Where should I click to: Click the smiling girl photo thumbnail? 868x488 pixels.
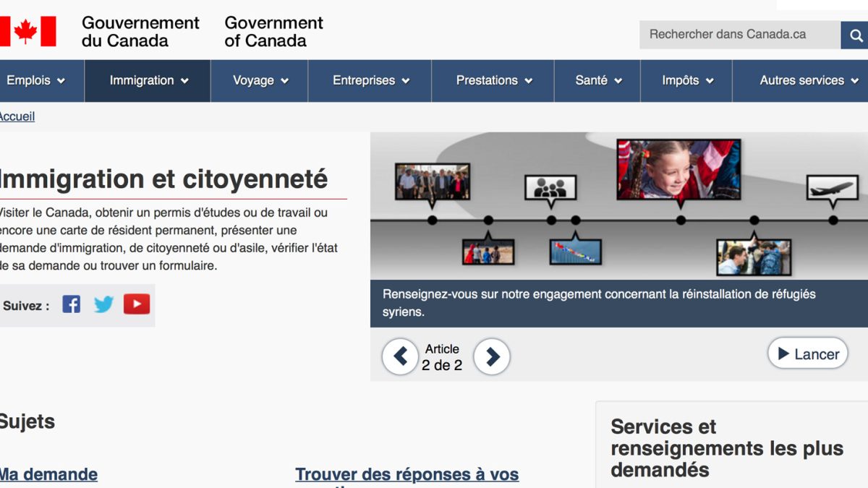(x=678, y=169)
